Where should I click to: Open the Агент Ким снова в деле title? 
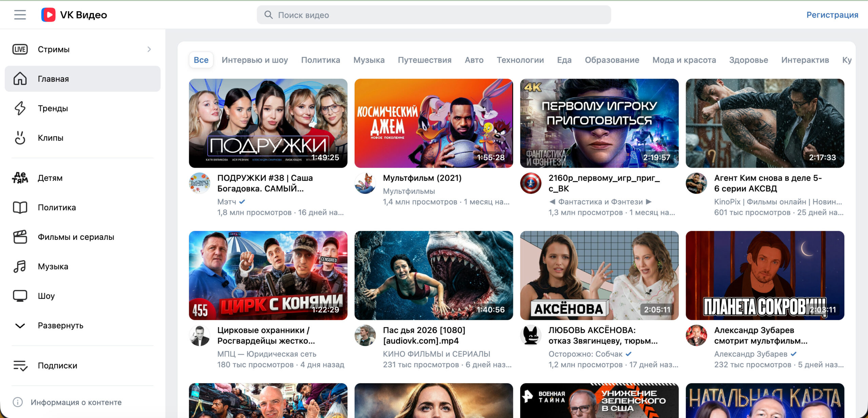click(768, 183)
